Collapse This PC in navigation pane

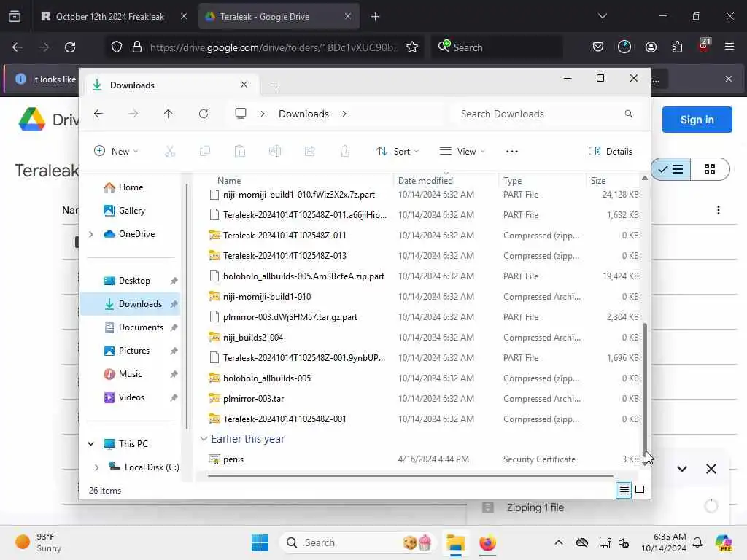(x=91, y=444)
